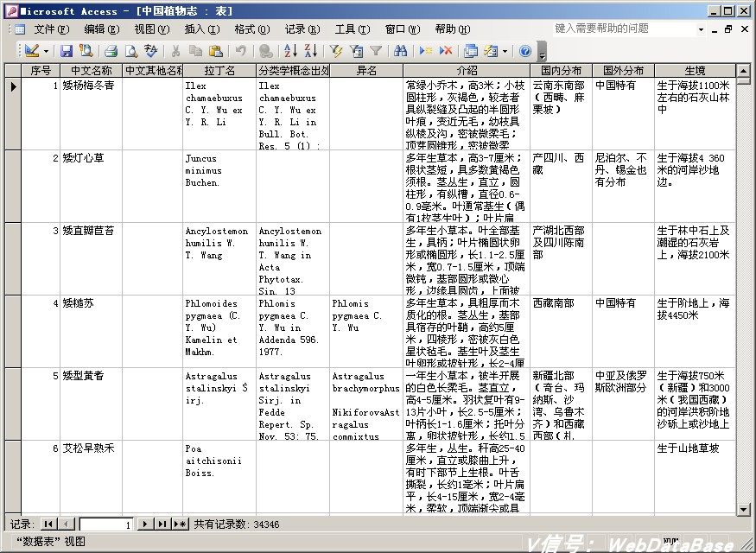
Task: Select the 异名 column header
Action: coord(366,70)
